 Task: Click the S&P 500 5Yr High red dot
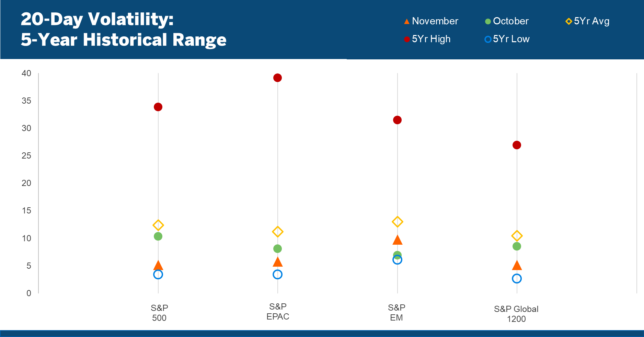click(158, 107)
